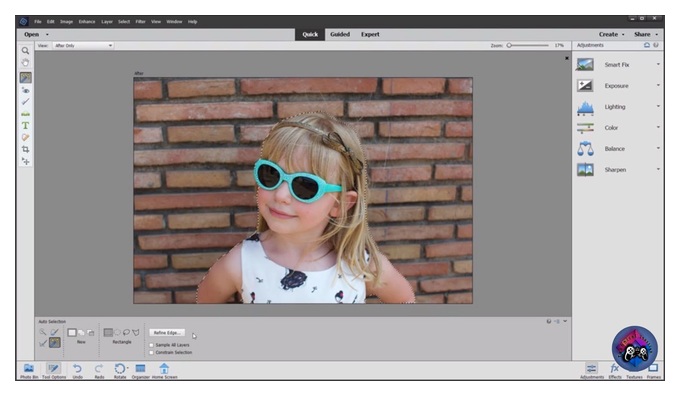The image size is (680, 396).
Task: Expand the Balance adjustment
Action: tap(658, 148)
